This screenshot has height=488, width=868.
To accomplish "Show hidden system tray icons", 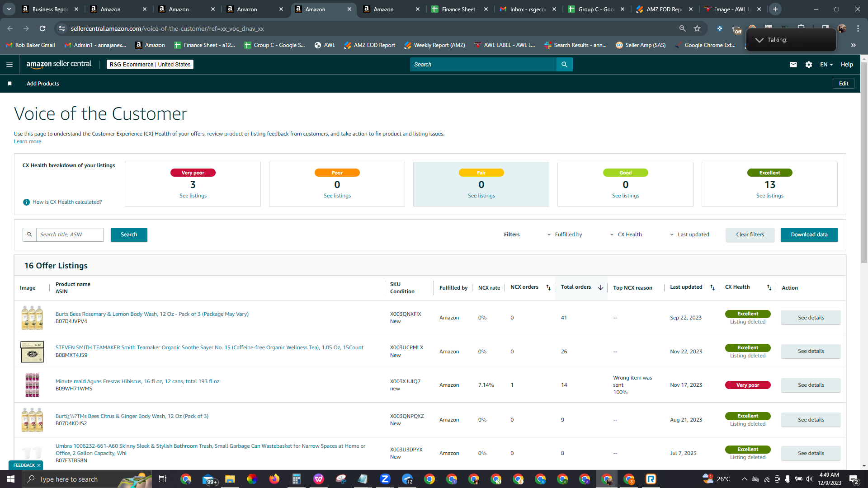I will (x=744, y=479).
